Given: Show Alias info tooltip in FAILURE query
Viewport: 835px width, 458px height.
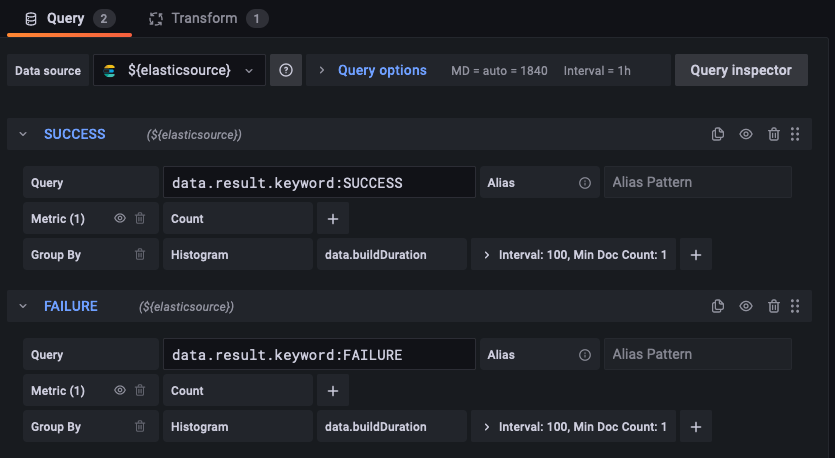Looking at the screenshot, I should pos(585,355).
